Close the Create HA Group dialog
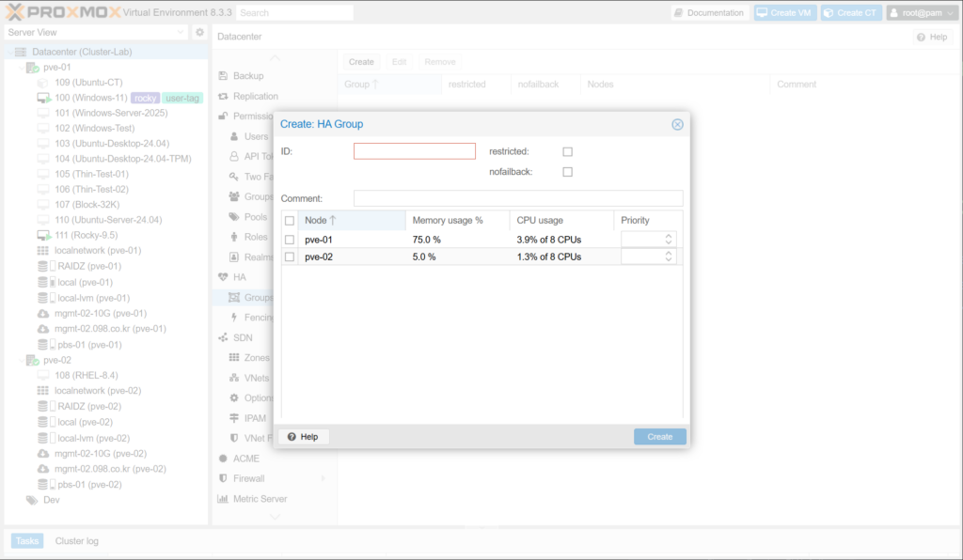Image resolution: width=963 pixels, height=560 pixels. click(677, 124)
